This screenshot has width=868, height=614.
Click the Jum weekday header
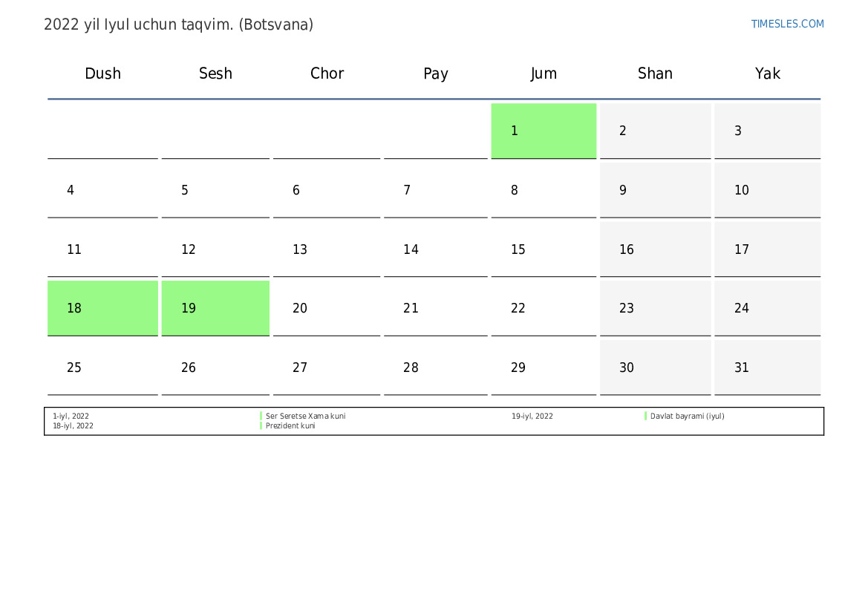(544, 74)
